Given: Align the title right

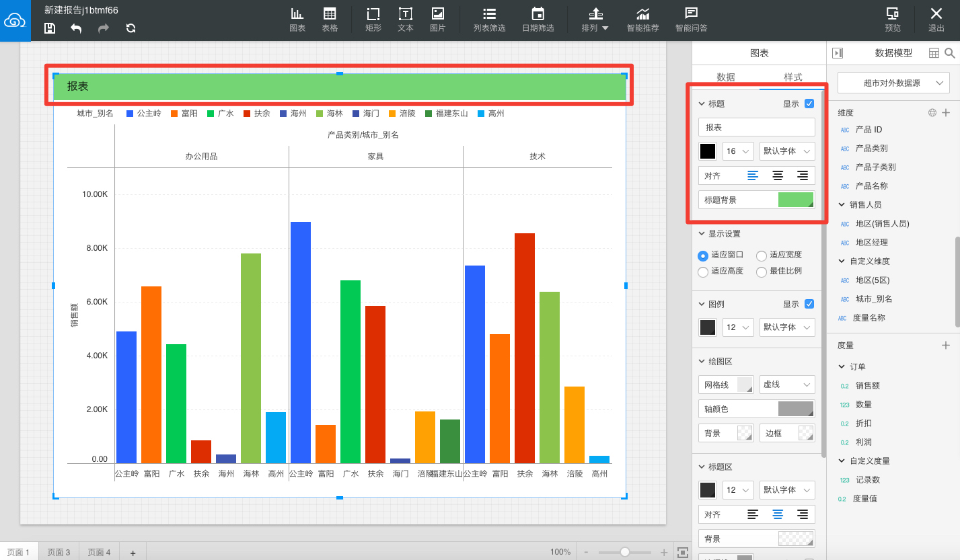Looking at the screenshot, I should point(803,175).
